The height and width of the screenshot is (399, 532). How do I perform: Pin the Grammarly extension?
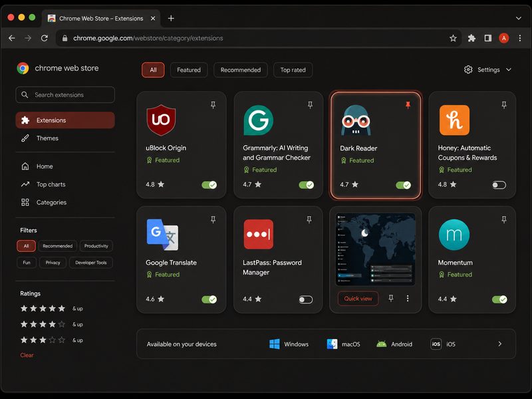(310, 105)
